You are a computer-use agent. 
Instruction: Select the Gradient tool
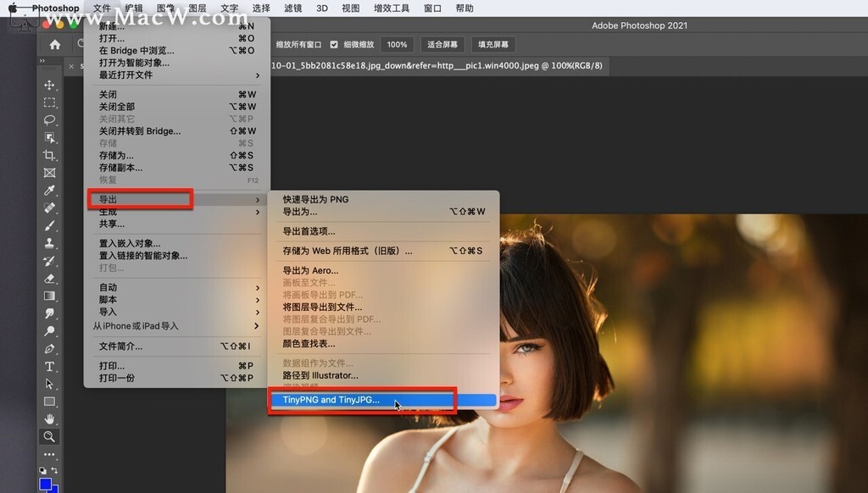(x=49, y=296)
